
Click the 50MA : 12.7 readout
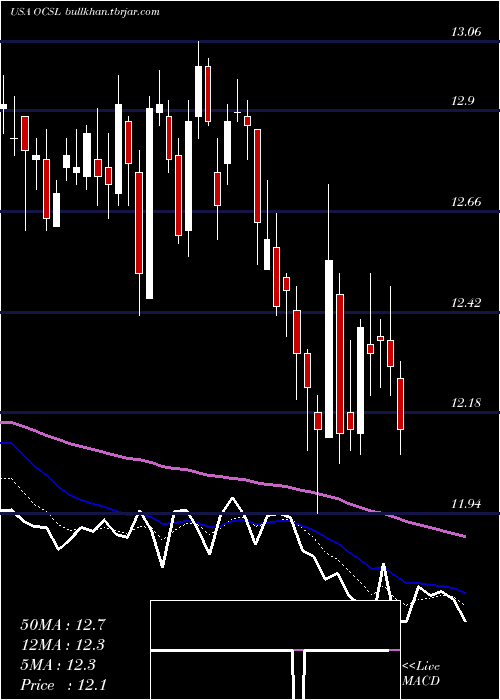[x=63, y=624]
